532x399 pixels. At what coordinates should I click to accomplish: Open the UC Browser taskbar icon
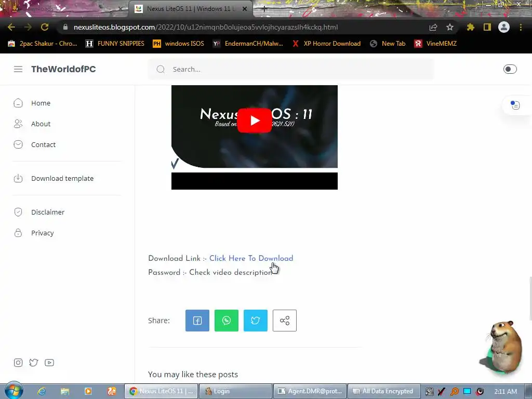click(x=112, y=391)
